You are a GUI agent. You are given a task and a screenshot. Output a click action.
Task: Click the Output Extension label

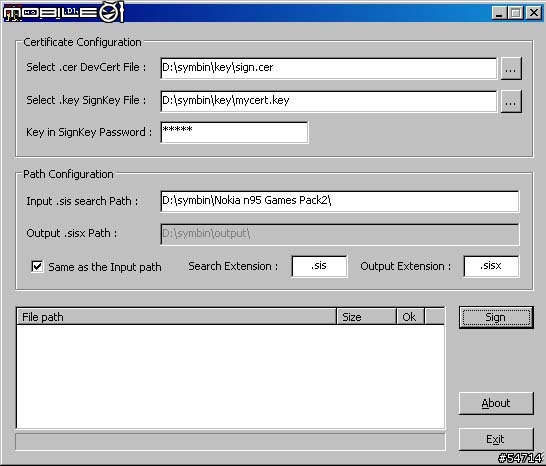(x=406, y=266)
